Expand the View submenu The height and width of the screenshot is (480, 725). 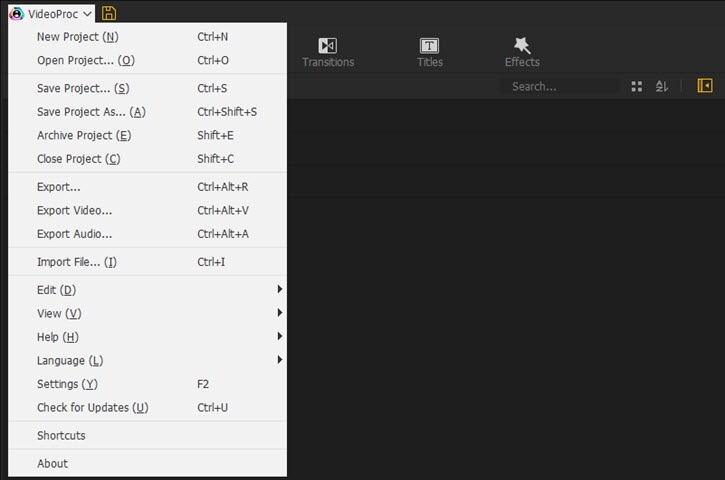pyautogui.click(x=147, y=314)
